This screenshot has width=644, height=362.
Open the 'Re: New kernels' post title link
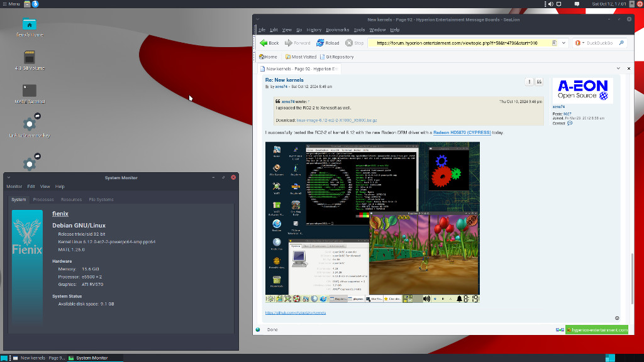(284, 80)
